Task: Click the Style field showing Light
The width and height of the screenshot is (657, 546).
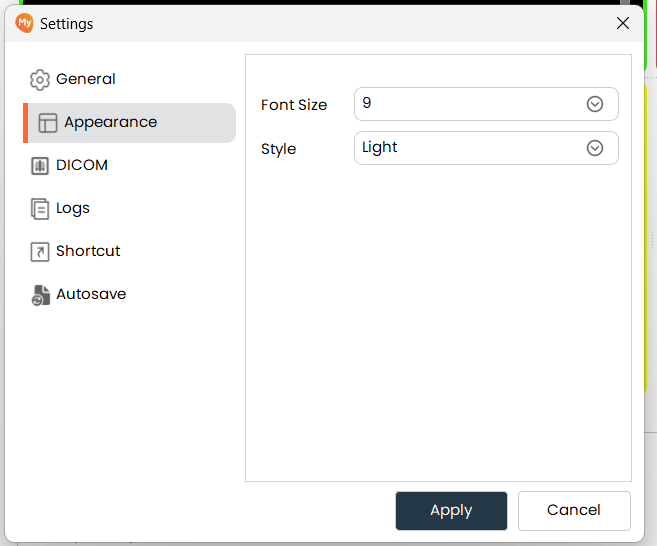Action: tap(465, 148)
